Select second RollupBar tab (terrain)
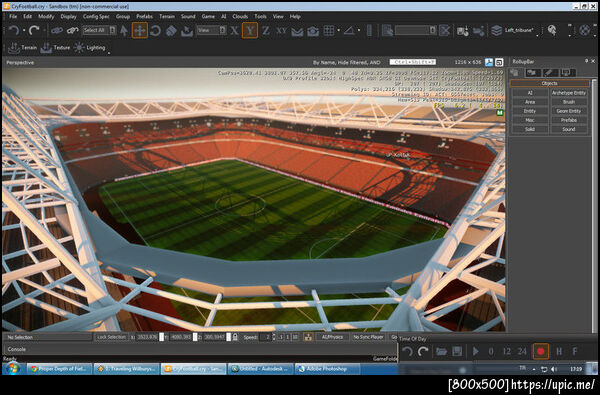The image size is (600, 395). 533,72
